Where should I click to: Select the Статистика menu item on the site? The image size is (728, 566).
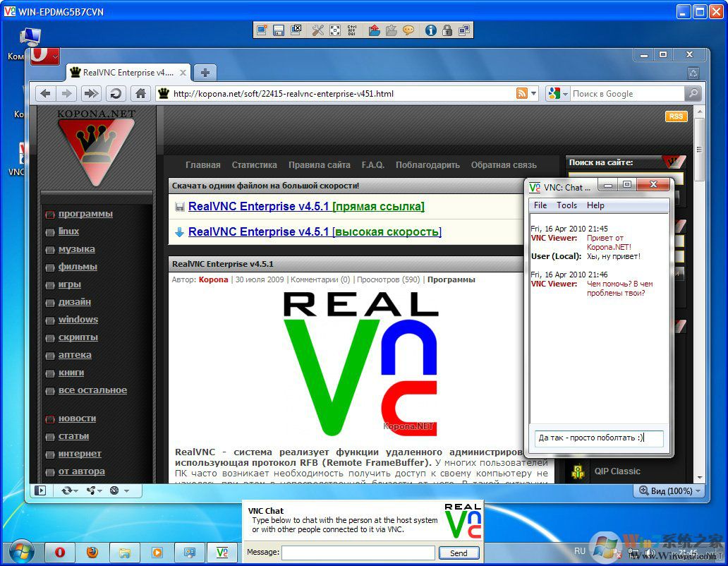[254, 164]
